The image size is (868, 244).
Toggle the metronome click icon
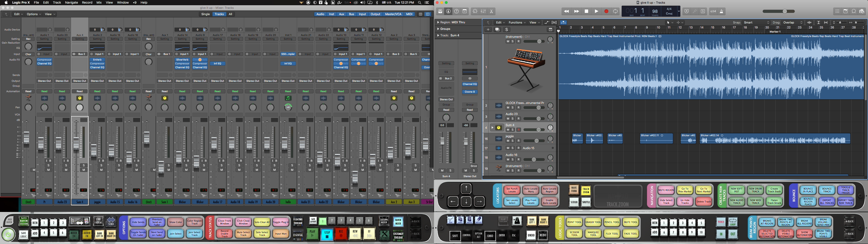pos(722,12)
